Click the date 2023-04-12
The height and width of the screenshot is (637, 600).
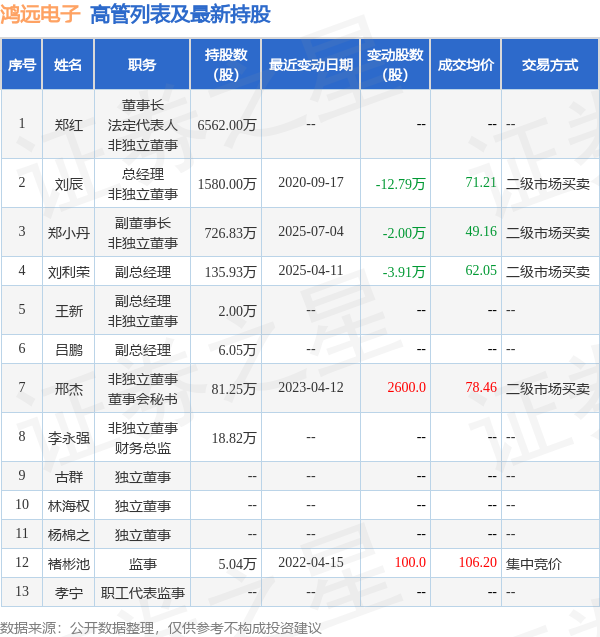(311, 387)
